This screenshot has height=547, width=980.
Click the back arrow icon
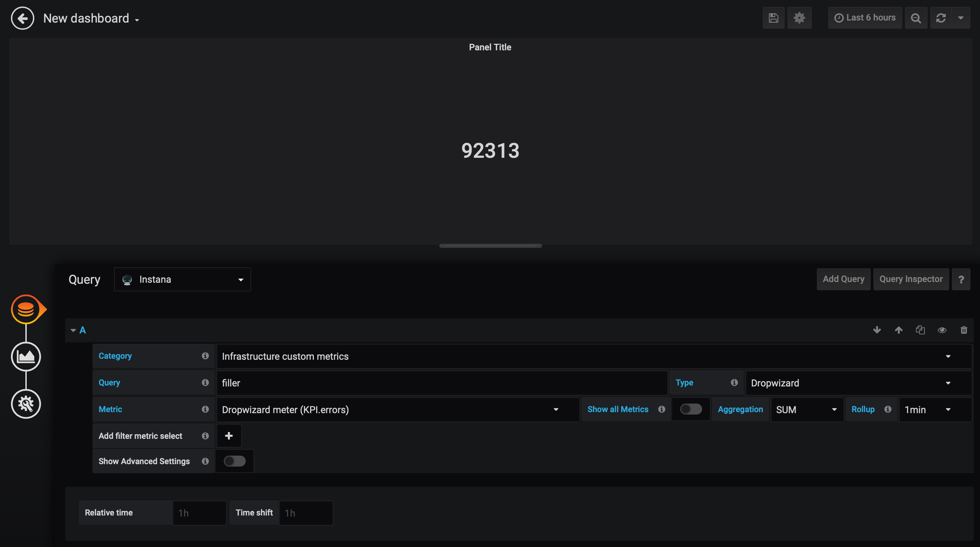[23, 18]
